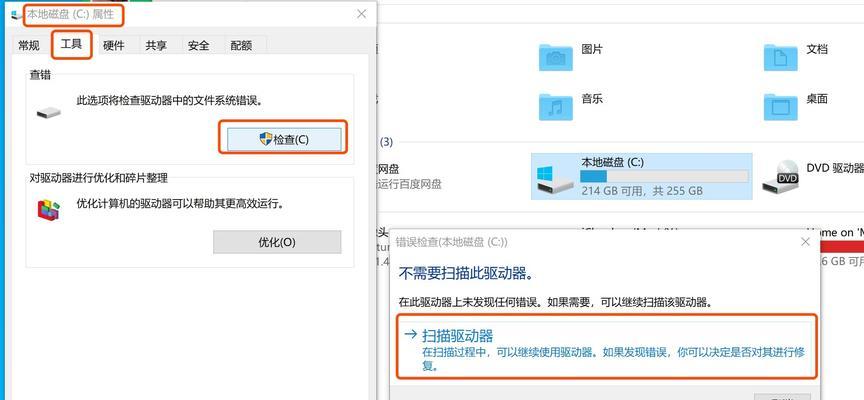This screenshot has width=864, height=400.
Task: Select the 本地磁盘 (C:) drive icon
Action: (x=555, y=180)
